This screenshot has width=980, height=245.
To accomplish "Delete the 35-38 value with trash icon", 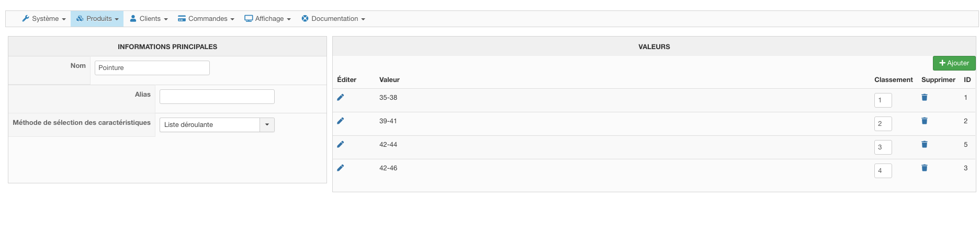I will pyautogui.click(x=925, y=98).
